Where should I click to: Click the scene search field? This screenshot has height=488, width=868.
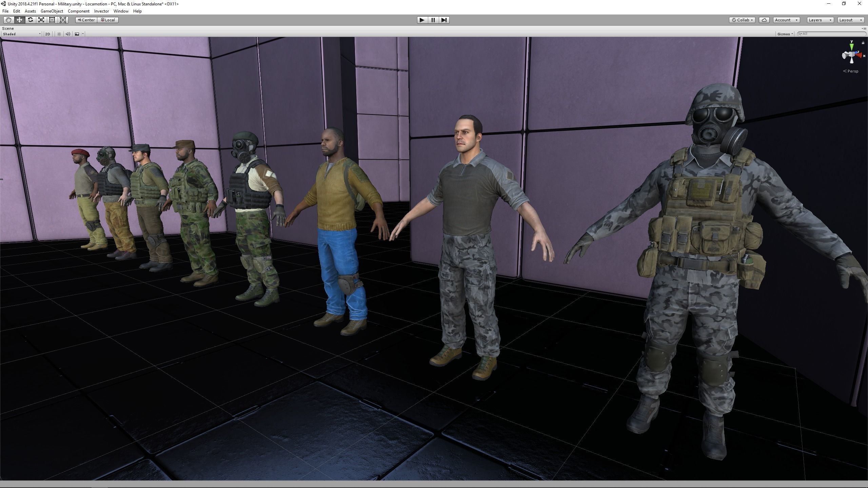(x=831, y=34)
